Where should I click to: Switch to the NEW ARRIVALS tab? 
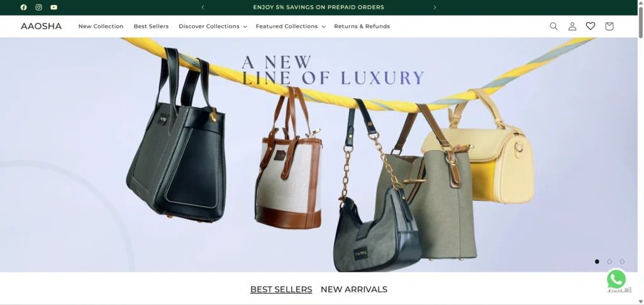[354, 289]
